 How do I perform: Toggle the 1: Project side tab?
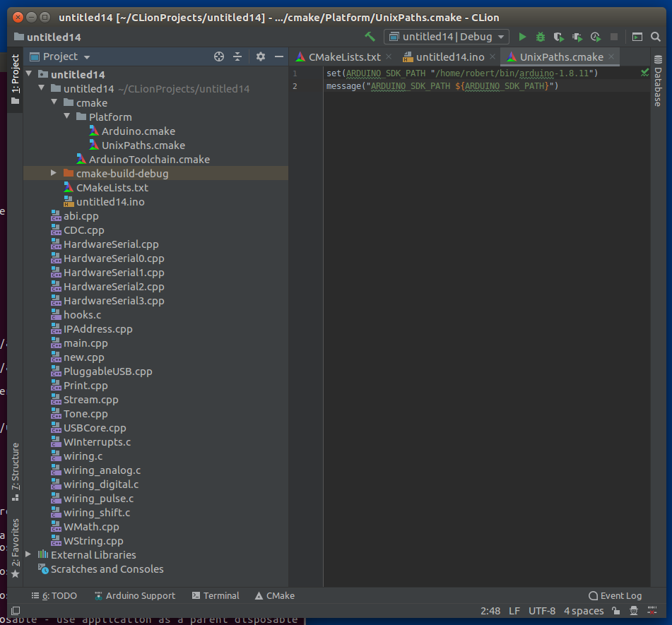(x=16, y=79)
